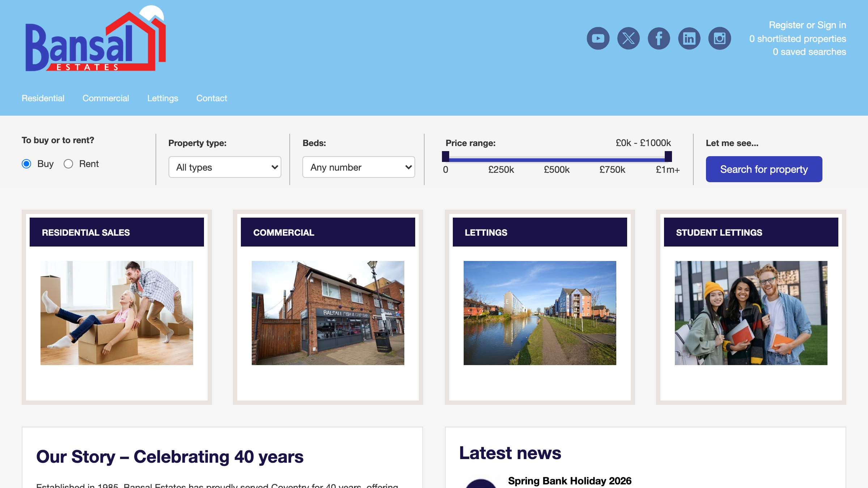Open the Property type dropdown

coord(225,167)
